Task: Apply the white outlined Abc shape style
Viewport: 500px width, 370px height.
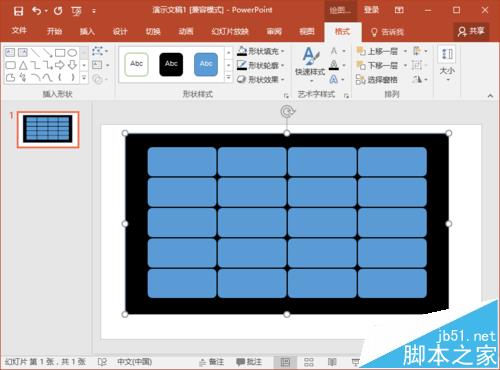Action: (136, 64)
